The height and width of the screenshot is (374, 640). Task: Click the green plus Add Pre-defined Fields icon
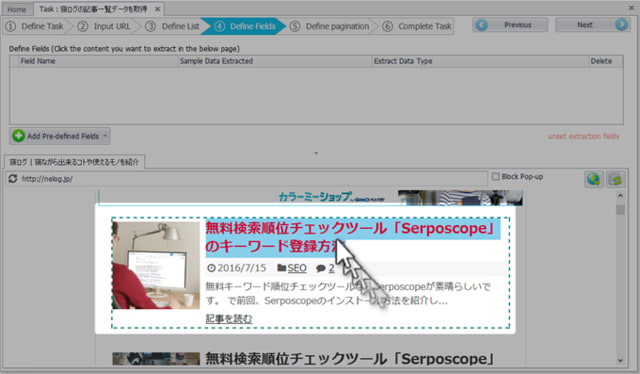click(18, 136)
